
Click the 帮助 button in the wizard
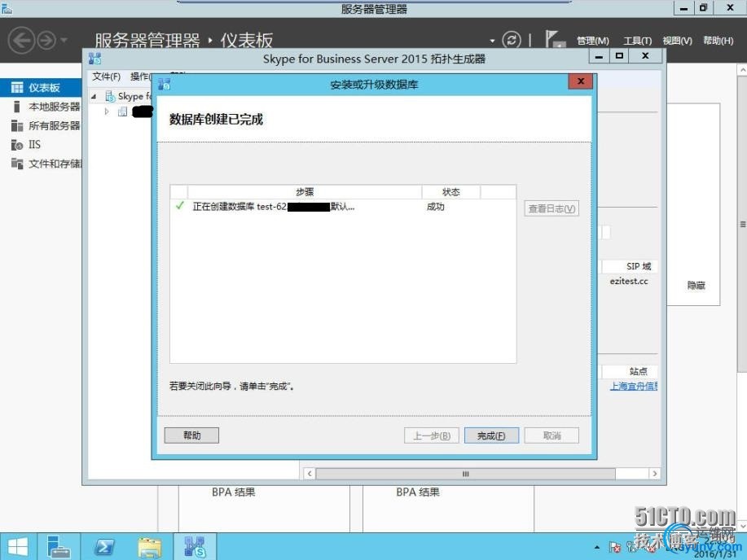[x=191, y=435]
